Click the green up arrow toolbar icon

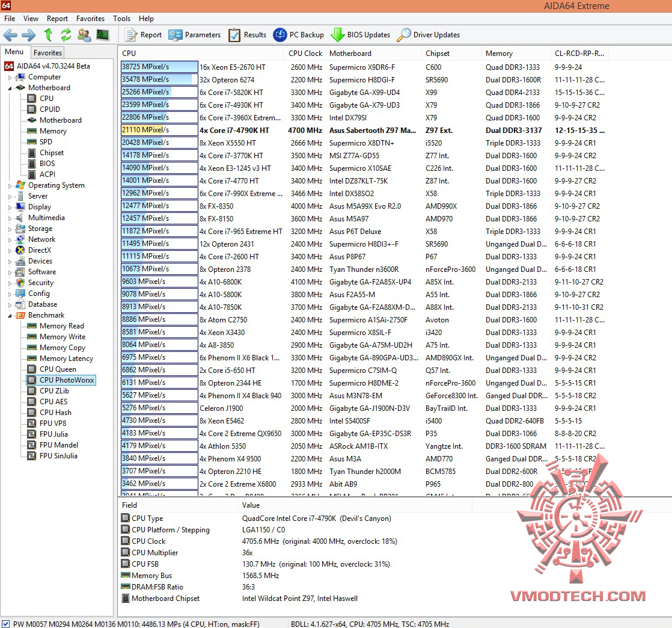(x=48, y=35)
